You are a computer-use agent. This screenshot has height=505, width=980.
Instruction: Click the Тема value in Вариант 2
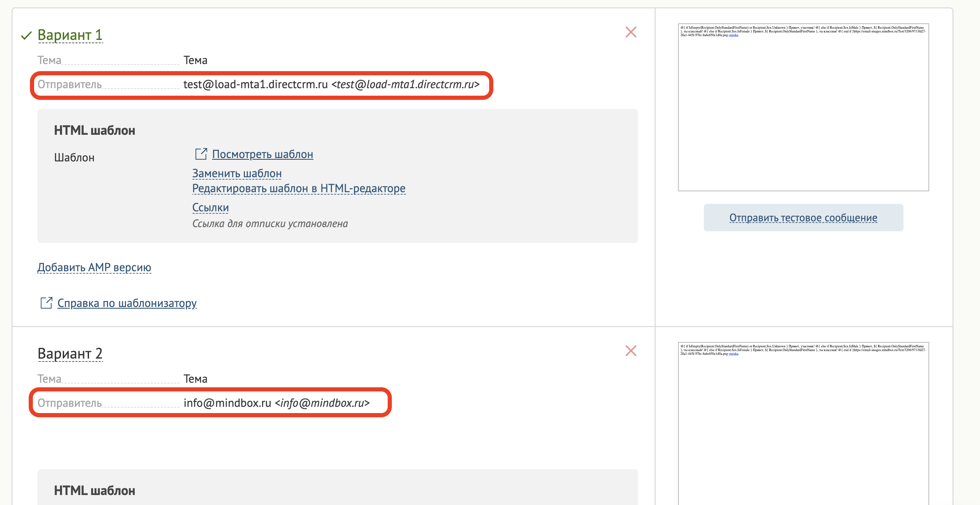click(x=196, y=379)
